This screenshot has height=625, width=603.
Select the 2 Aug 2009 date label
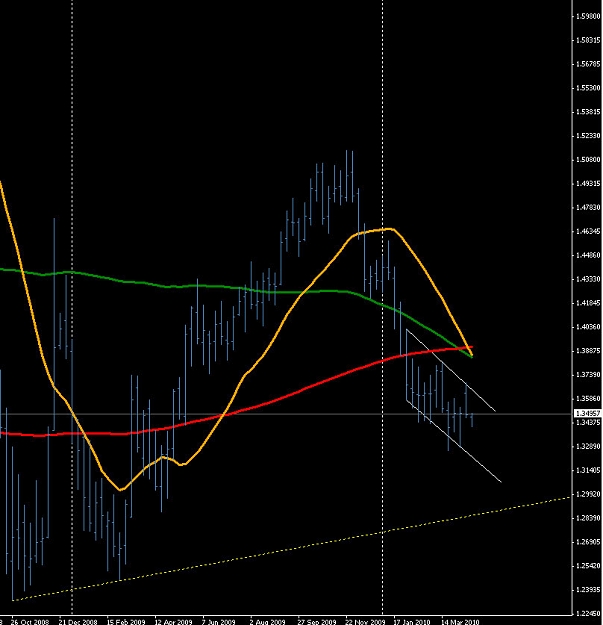pyautogui.click(x=267, y=622)
